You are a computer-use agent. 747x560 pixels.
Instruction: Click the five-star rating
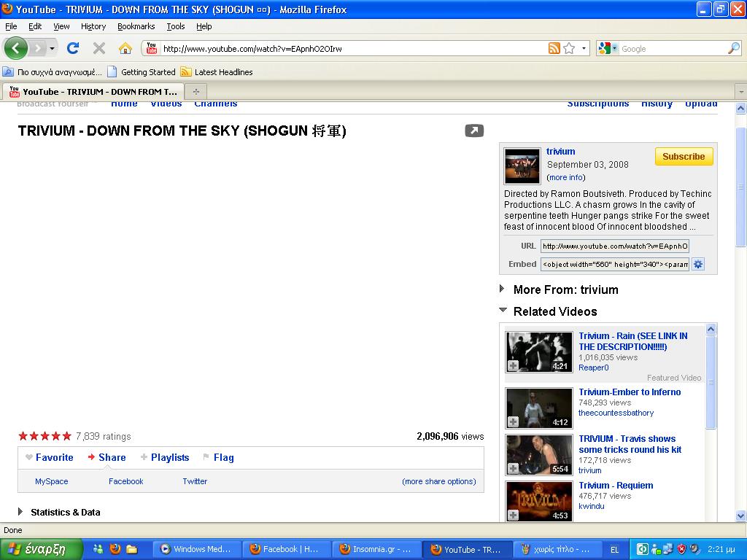click(x=44, y=436)
